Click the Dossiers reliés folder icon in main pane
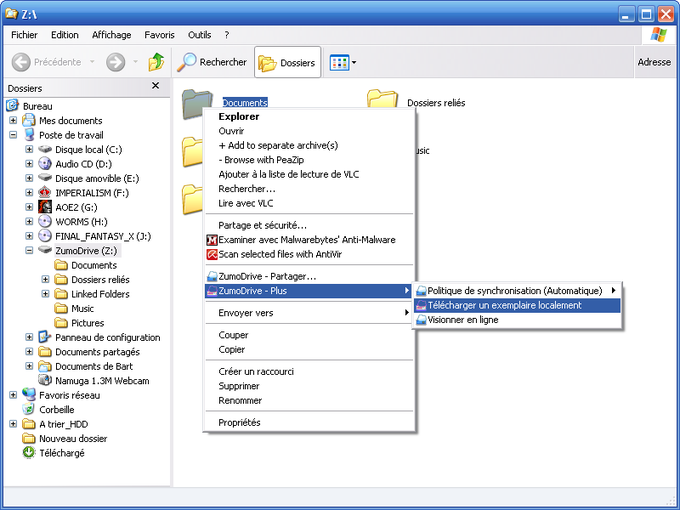 tap(382, 99)
